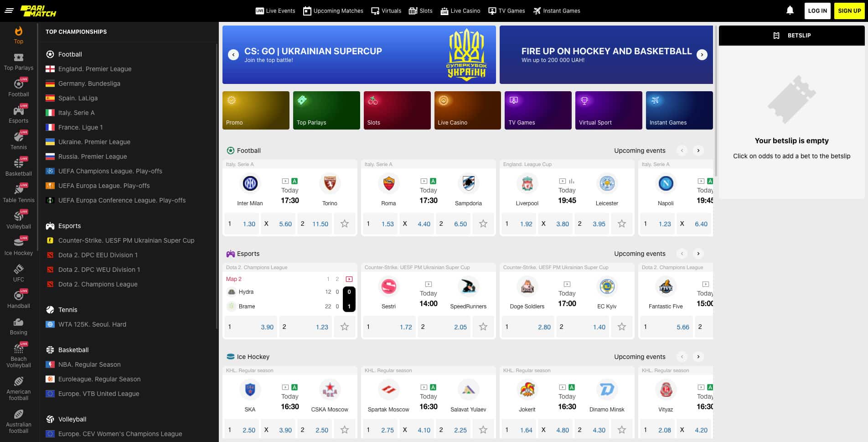Favorite Roma vs Sampdoria match

pyautogui.click(x=483, y=224)
